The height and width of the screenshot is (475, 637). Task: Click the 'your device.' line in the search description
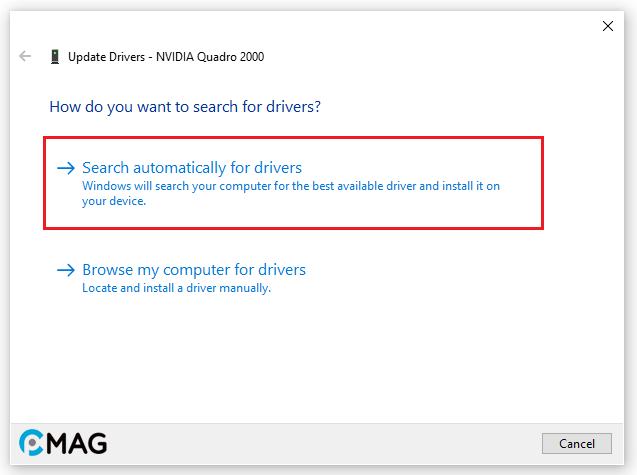coord(114,201)
